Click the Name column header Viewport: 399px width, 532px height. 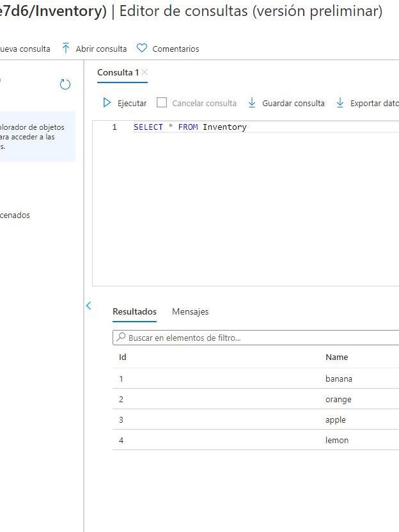click(x=336, y=357)
